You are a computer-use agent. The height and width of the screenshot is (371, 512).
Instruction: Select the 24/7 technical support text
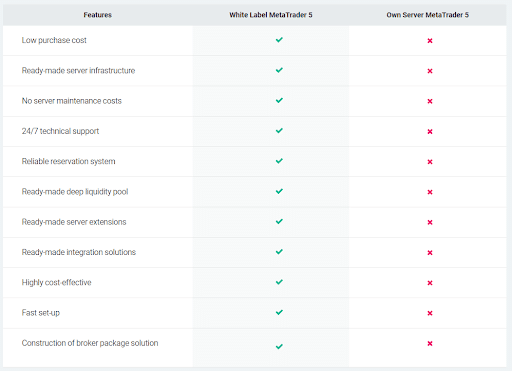60,131
